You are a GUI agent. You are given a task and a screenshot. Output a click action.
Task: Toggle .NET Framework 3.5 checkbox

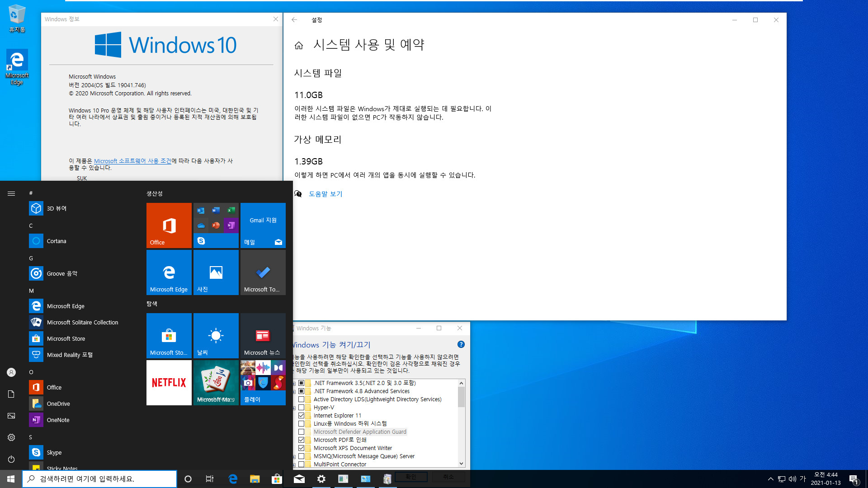point(301,383)
